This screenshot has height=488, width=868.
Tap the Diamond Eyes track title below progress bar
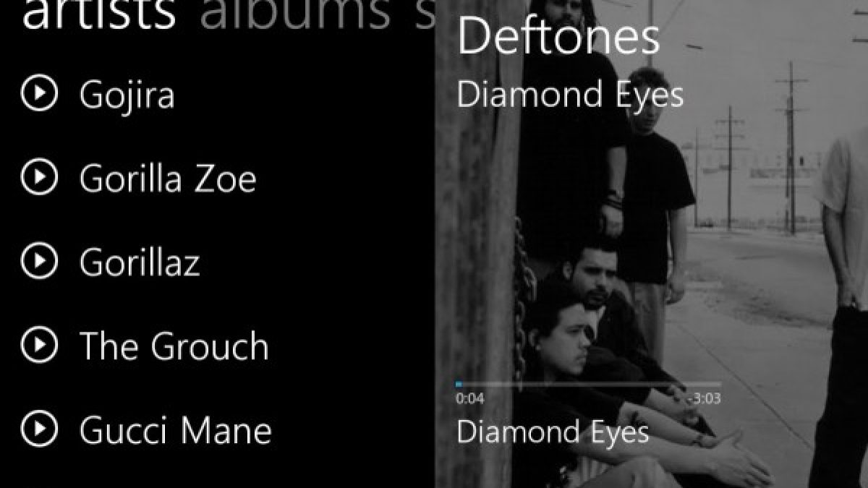(x=553, y=432)
